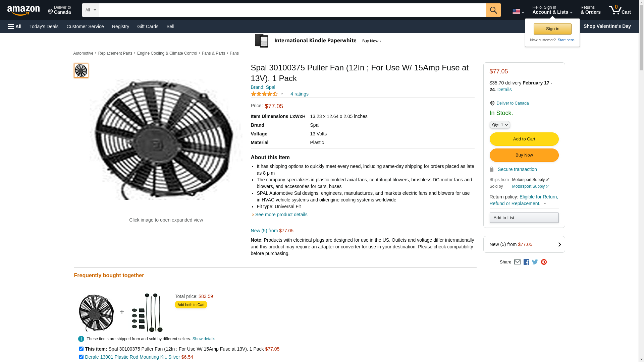Open the cart icon
The width and height of the screenshot is (644, 362).
pyautogui.click(x=620, y=10)
